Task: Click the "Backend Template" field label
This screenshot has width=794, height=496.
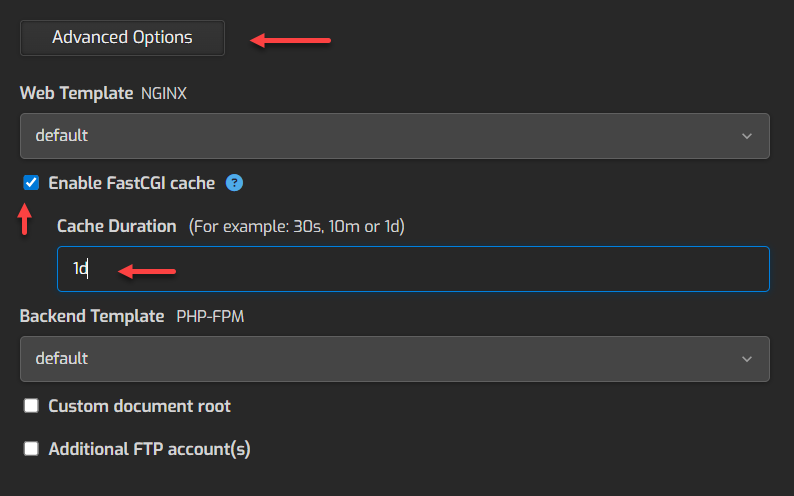Action: coord(92,316)
